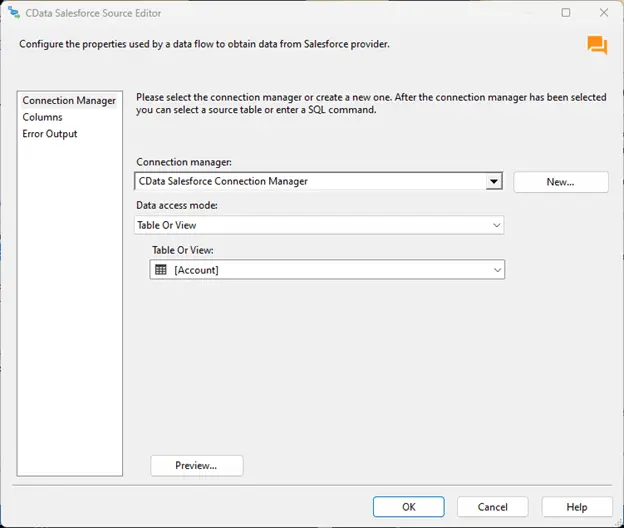Switch to the Columns page

click(x=42, y=117)
